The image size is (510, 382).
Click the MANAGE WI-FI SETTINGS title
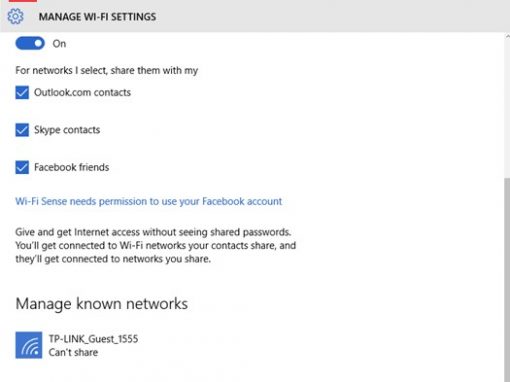(x=97, y=17)
